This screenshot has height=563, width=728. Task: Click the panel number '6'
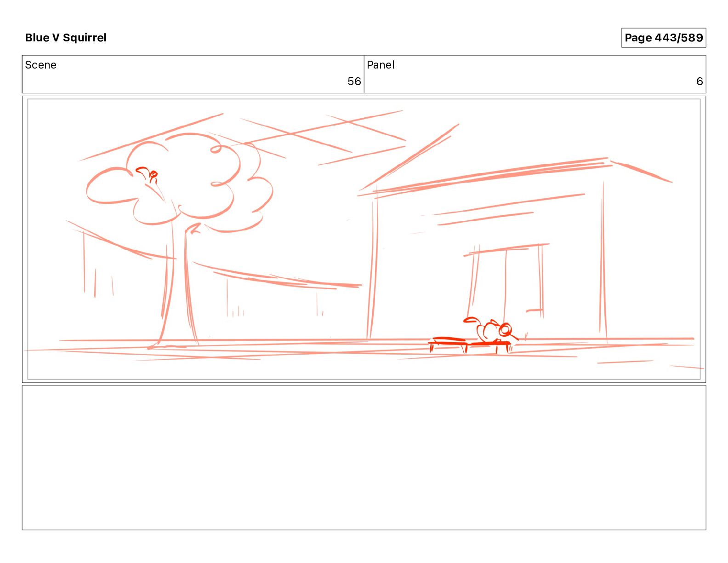click(700, 81)
